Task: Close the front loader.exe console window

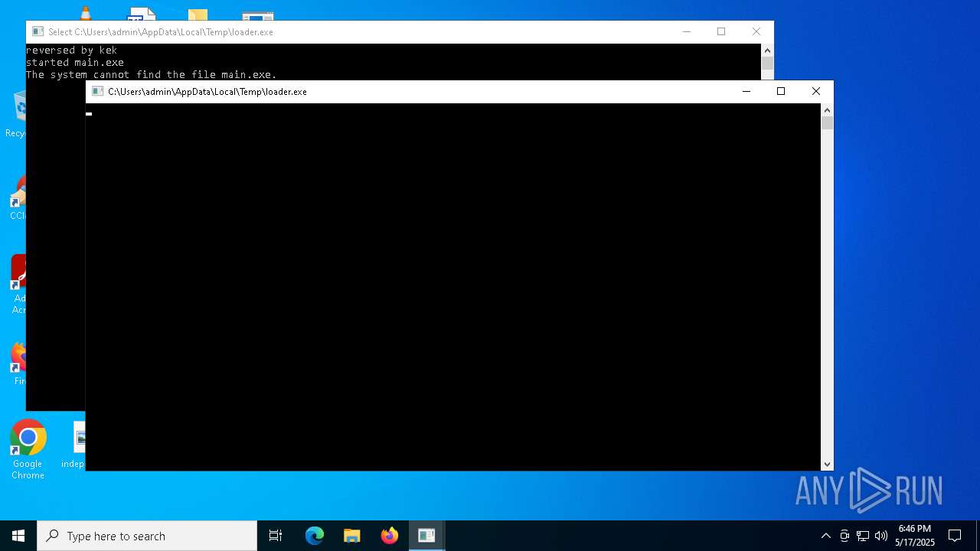Action: (x=816, y=91)
